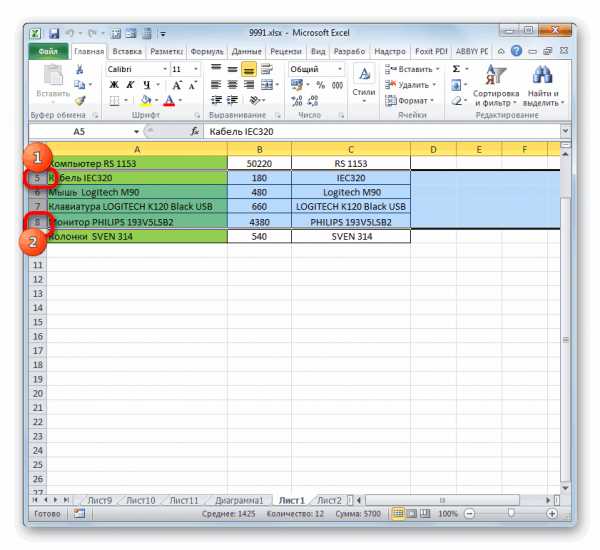Adjust the zoom slider handle
Viewport: 600px width, 550px height.
tap(511, 513)
